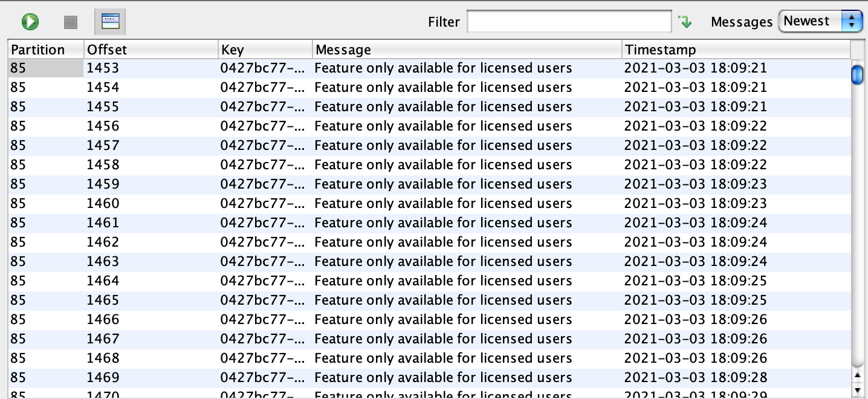Screen dimensions: 868x399
Task: Click the green apply filter arrow icon
Action: click(x=685, y=22)
